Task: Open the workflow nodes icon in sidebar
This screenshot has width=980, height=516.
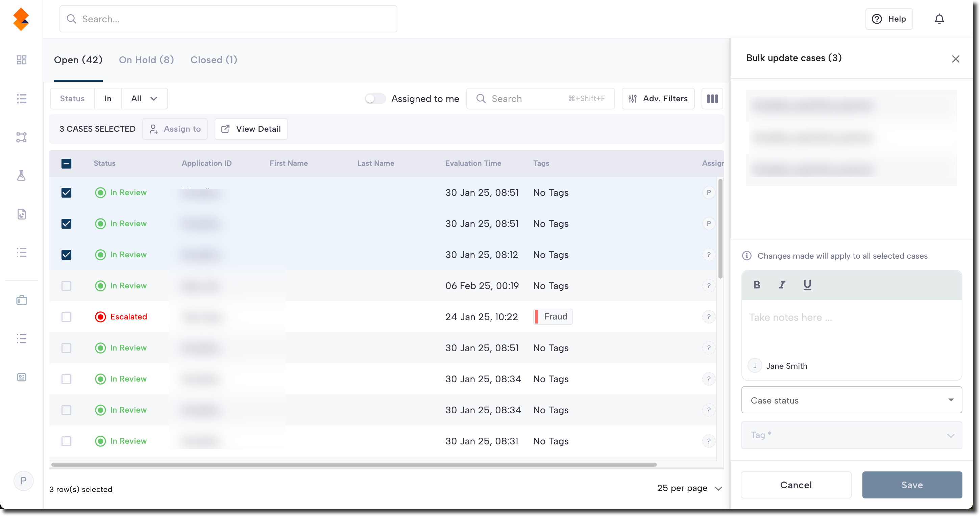Action: (22, 137)
